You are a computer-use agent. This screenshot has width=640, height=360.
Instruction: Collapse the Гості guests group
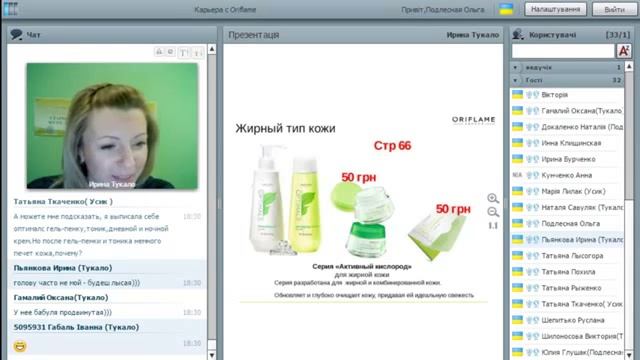point(515,80)
